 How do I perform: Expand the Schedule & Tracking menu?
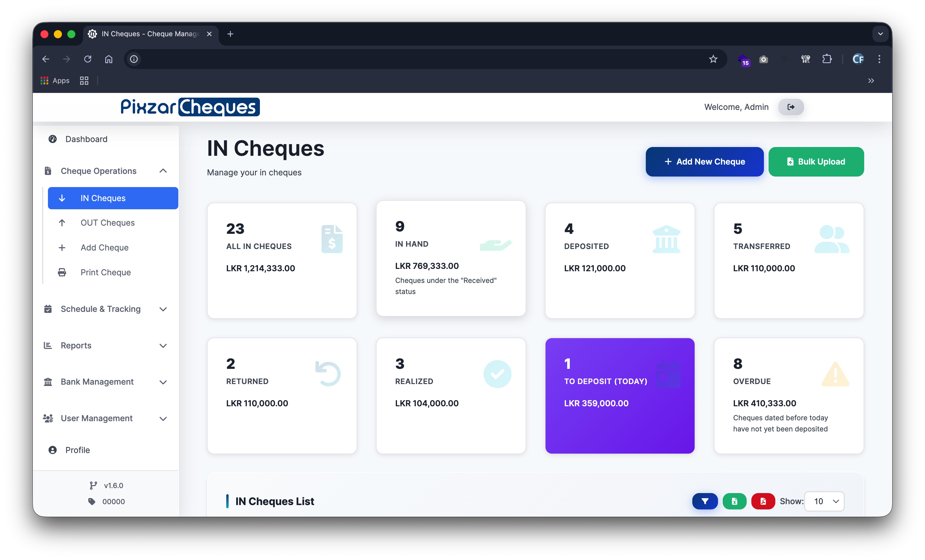163,309
